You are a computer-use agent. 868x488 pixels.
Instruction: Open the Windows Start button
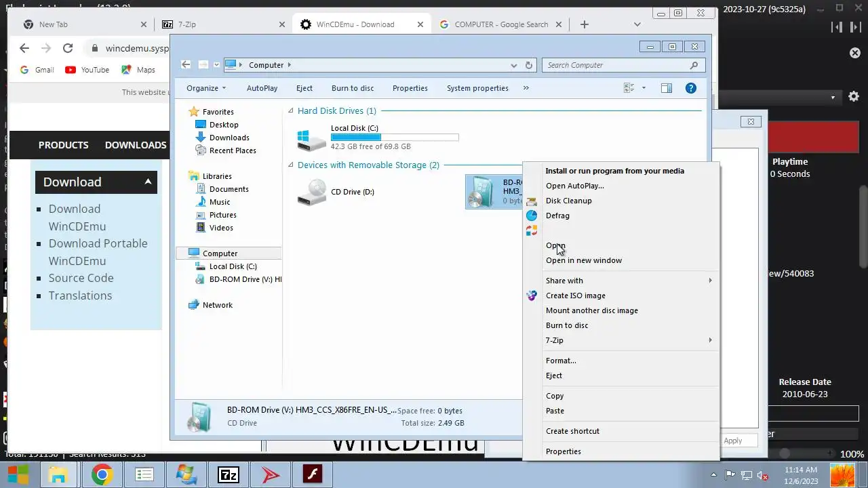pos(18,474)
